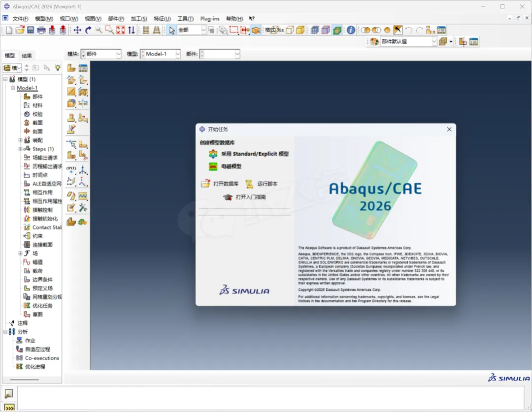Click 采用 Standard/Explicit 模型 in dialog
Viewport: 532px width, 412px height.
coord(249,154)
